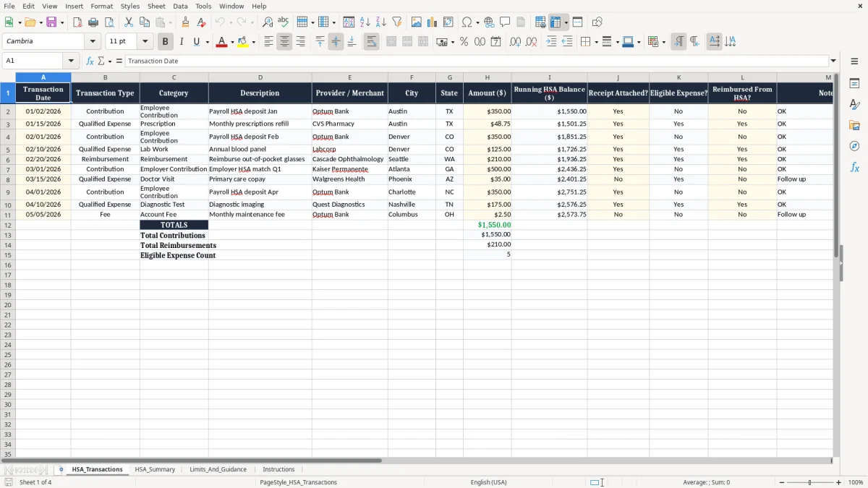Apply yellow Background Color swatch

[x=243, y=42]
